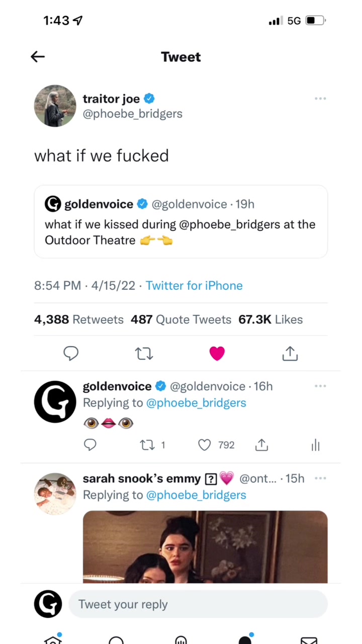Open more options on goldenvoice reply
The width and height of the screenshot is (362, 644).
pos(320,386)
